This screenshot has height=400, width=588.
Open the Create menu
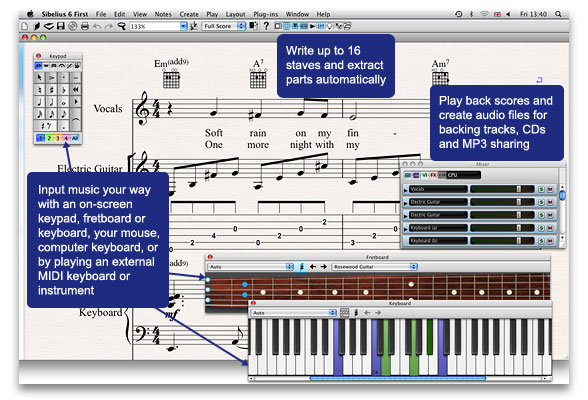[189, 14]
